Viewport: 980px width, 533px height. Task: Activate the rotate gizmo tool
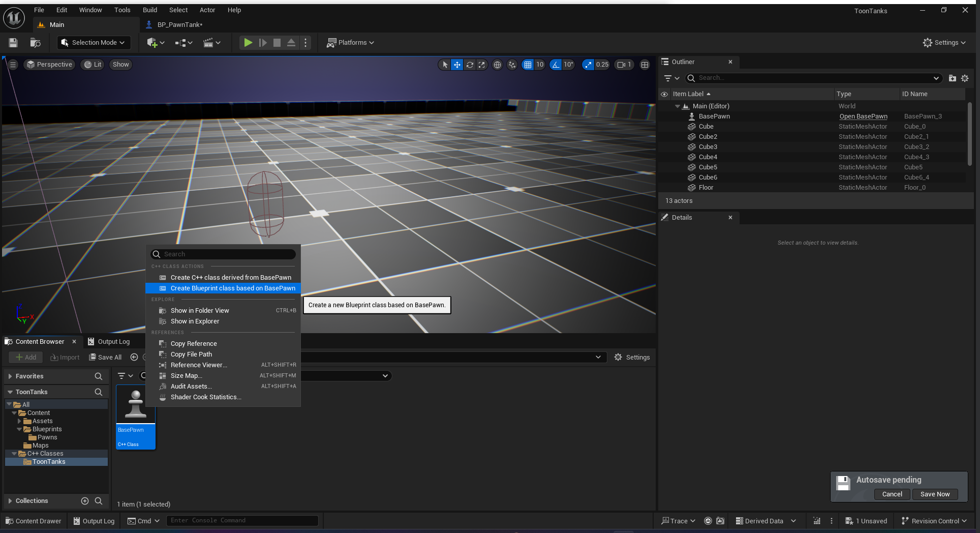(470, 65)
